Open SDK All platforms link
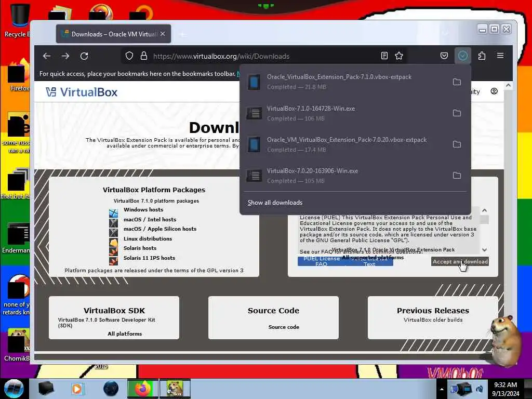 [x=125, y=334]
